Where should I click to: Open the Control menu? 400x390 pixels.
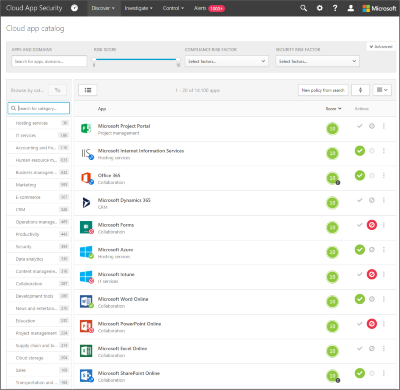(x=173, y=8)
